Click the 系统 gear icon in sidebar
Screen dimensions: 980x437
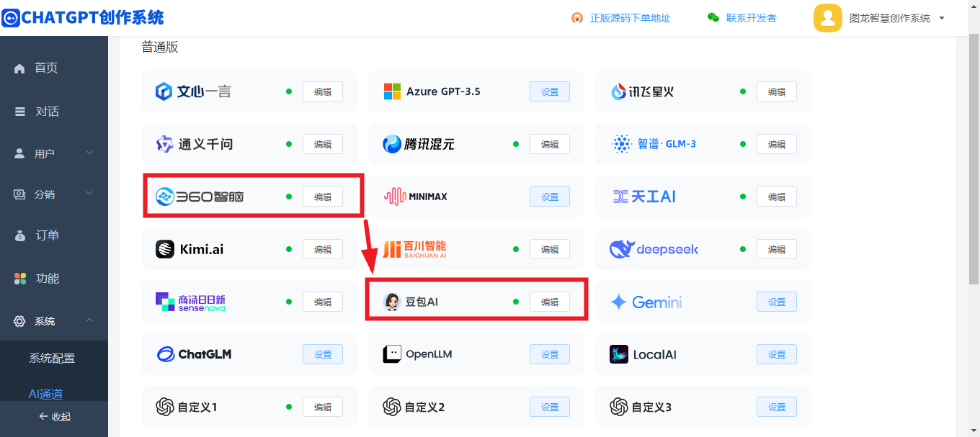(x=20, y=321)
